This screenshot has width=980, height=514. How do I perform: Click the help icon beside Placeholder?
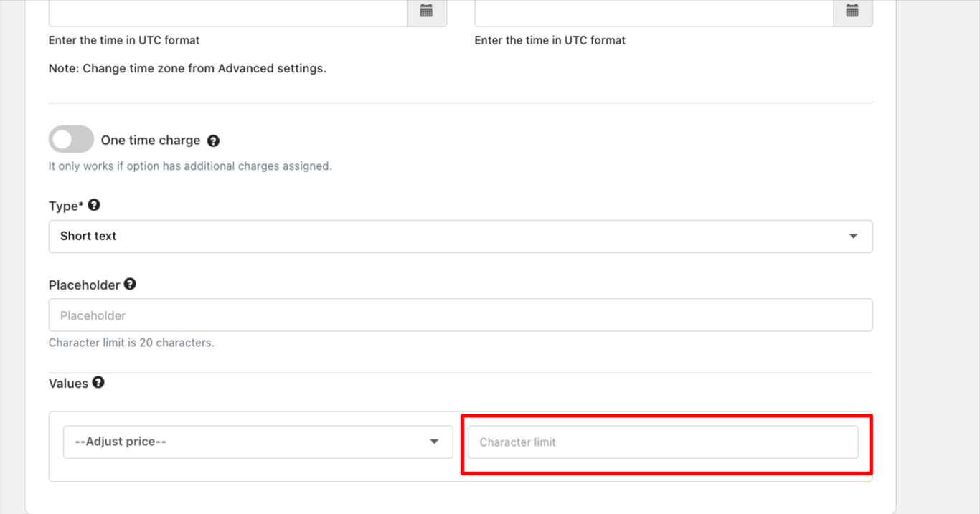click(x=130, y=284)
